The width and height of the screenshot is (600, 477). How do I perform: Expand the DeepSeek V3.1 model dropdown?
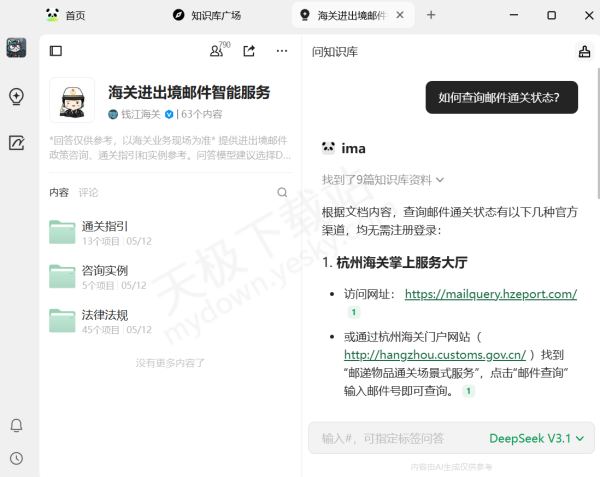(538, 438)
